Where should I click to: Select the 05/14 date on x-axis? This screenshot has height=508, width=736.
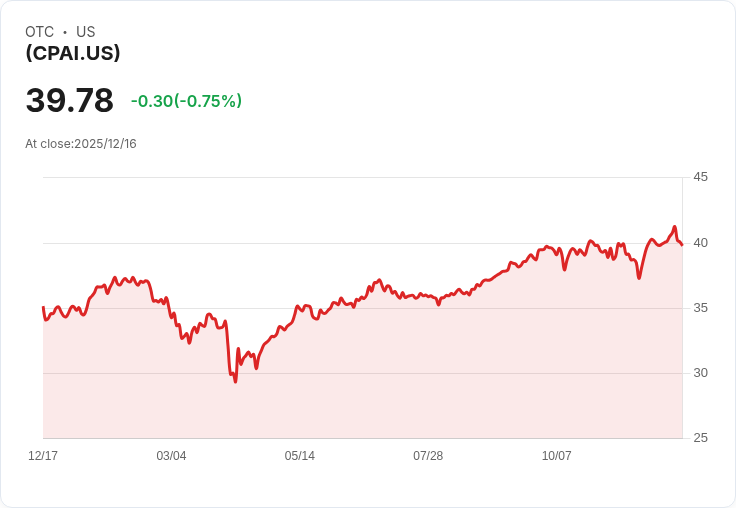point(299,456)
